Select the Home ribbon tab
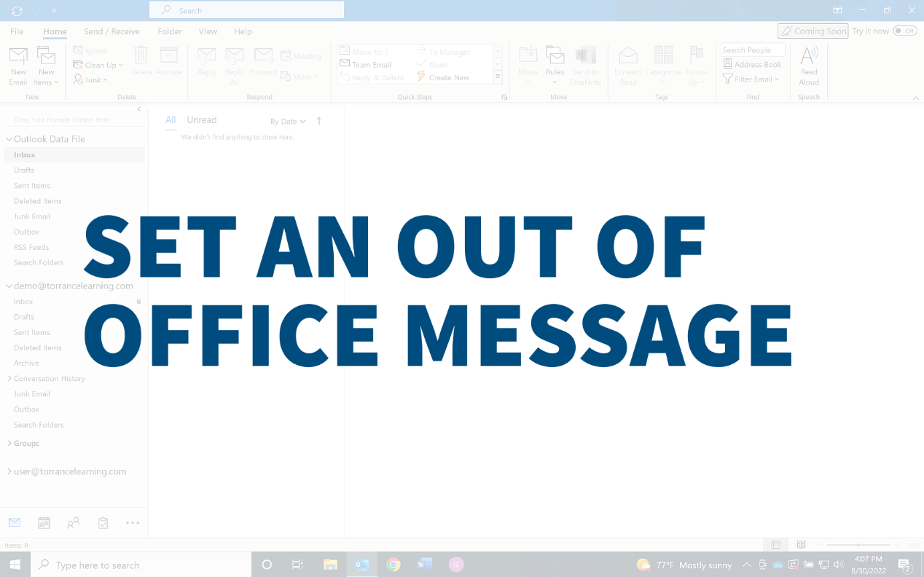The image size is (924, 577). tap(55, 31)
